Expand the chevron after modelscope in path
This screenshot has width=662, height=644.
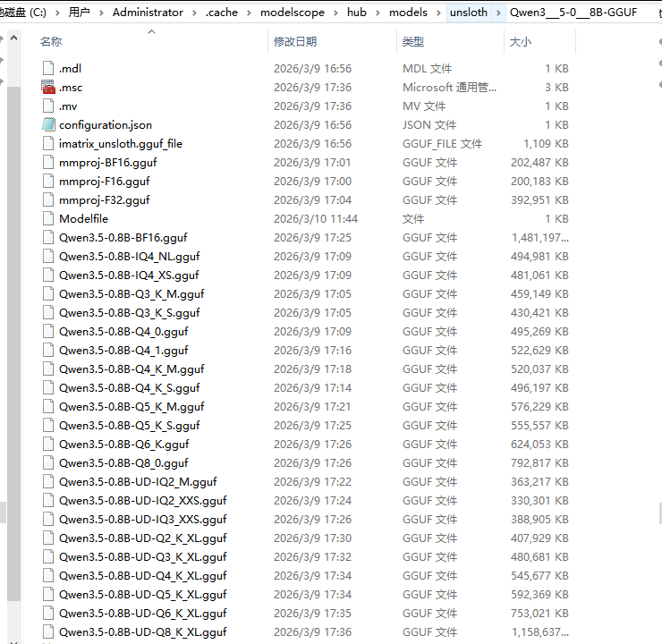[335, 13]
